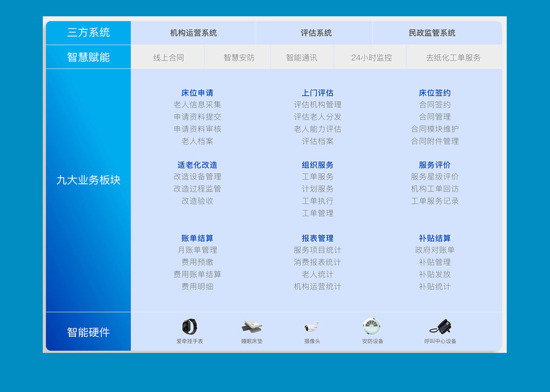Click the 服务星级评价 link

[435, 177]
